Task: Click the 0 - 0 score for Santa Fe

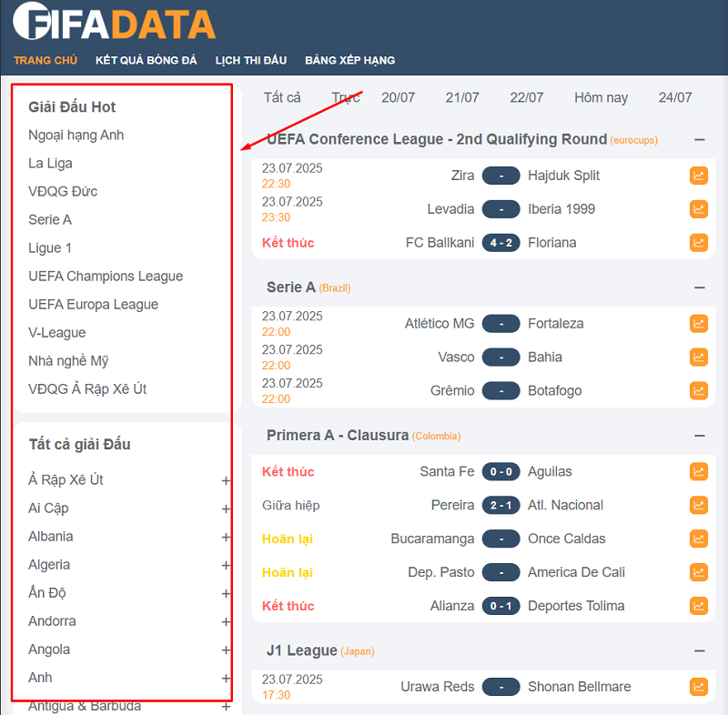Action: coord(501,472)
